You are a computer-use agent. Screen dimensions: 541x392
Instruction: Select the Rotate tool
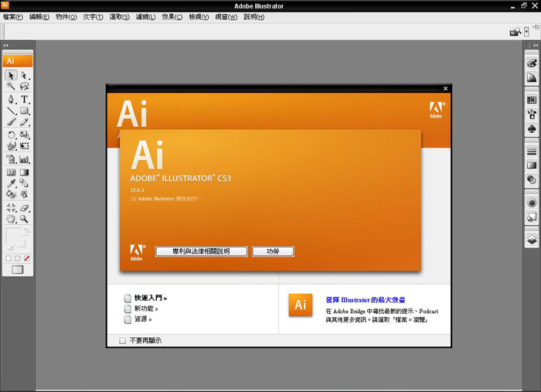11,135
